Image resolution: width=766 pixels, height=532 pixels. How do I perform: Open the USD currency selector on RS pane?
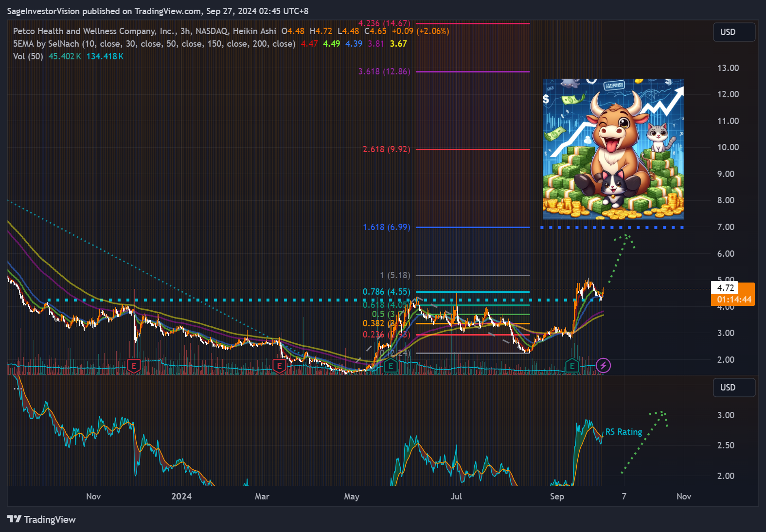click(734, 388)
